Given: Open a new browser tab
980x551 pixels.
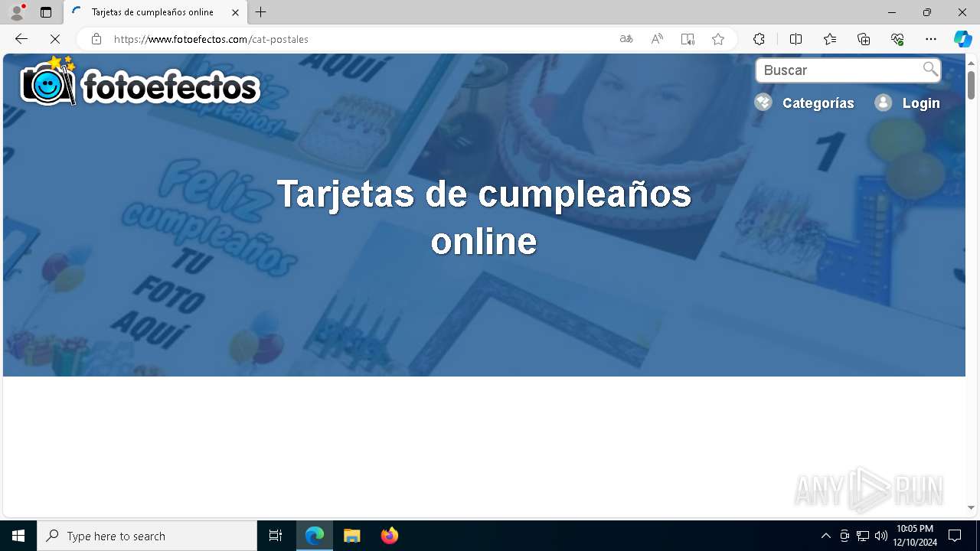Looking at the screenshot, I should (261, 12).
